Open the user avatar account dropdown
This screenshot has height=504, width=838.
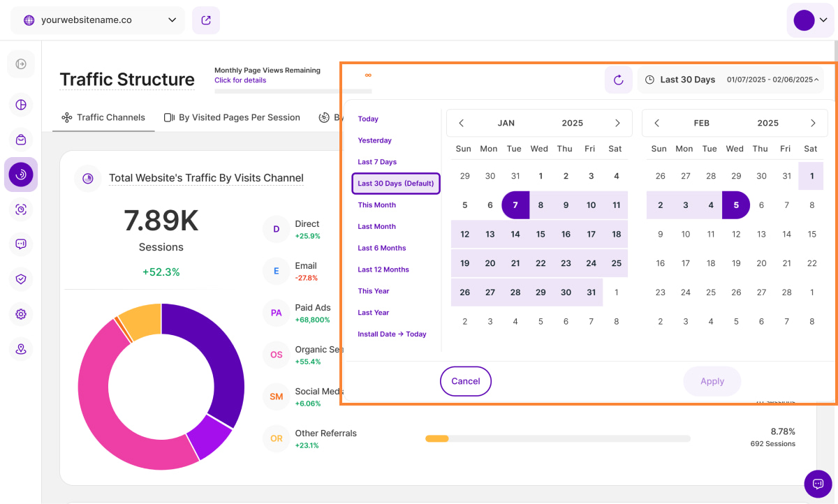[x=810, y=20]
